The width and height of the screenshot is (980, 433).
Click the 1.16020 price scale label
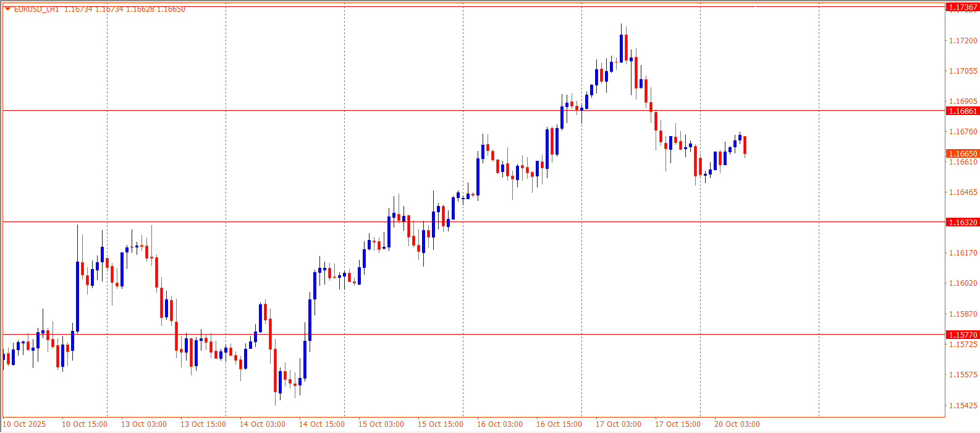pos(963,283)
